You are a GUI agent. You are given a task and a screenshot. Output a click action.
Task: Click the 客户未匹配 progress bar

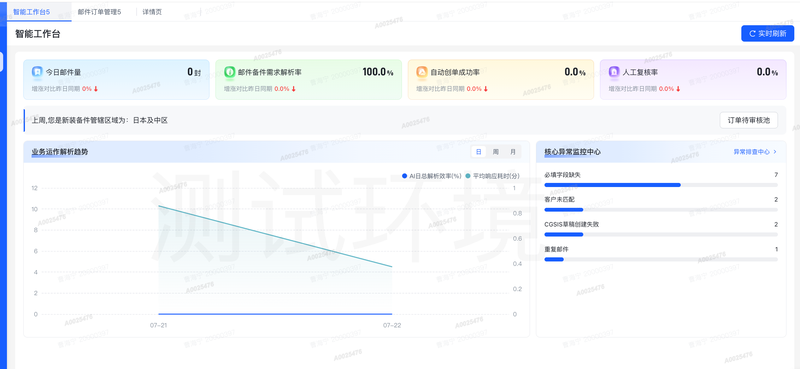pyautogui.click(x=661, y=210)
